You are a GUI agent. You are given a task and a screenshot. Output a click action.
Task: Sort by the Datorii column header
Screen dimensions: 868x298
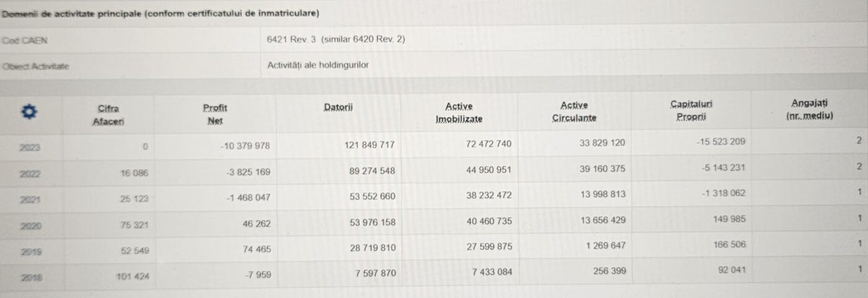[x=339, y=108]
